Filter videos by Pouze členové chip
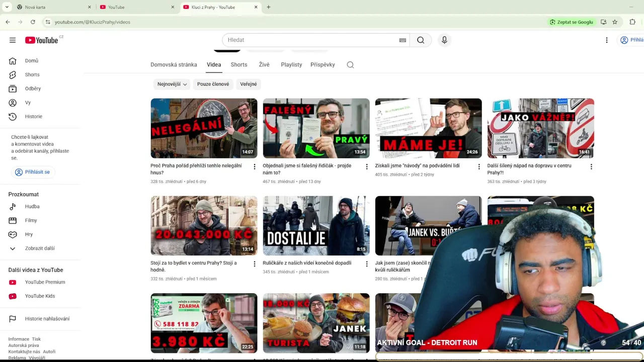 (x=213, y=84)
